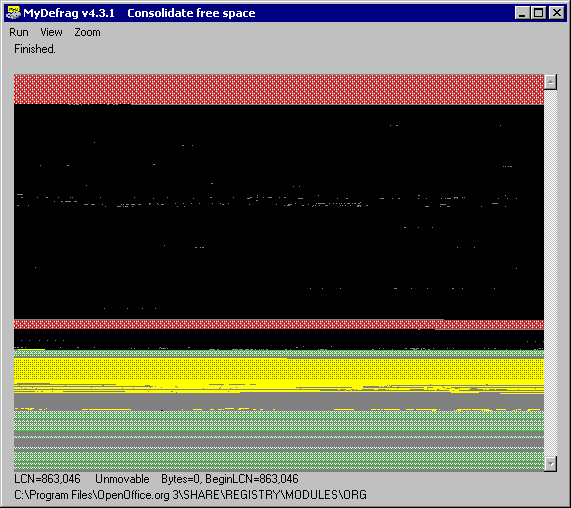Click the bottom green dotted band
Viewport: 571px width, 508px height.
coord(279,460)
